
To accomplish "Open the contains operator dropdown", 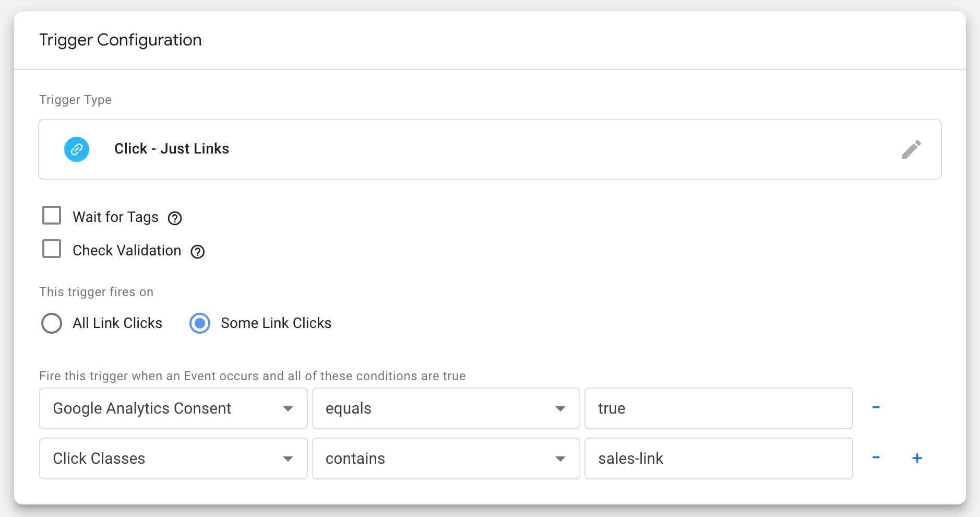I will point(446,459).
